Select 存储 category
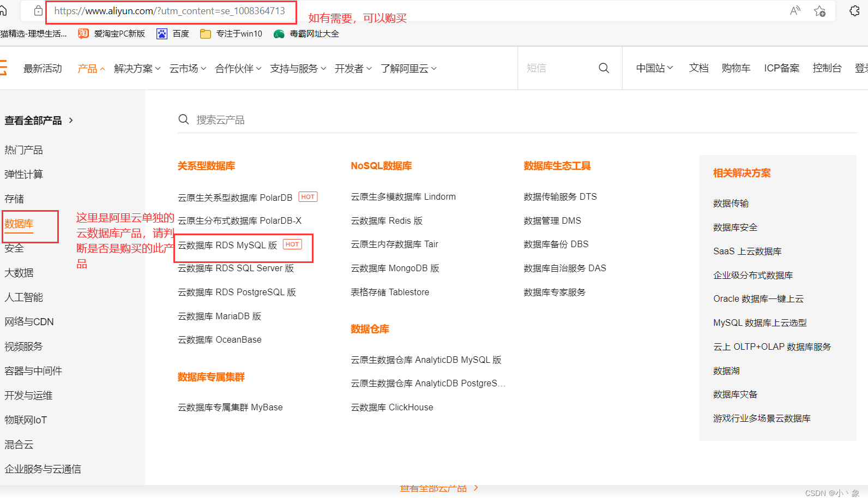The image size is (868, 502). coord(14,199)
